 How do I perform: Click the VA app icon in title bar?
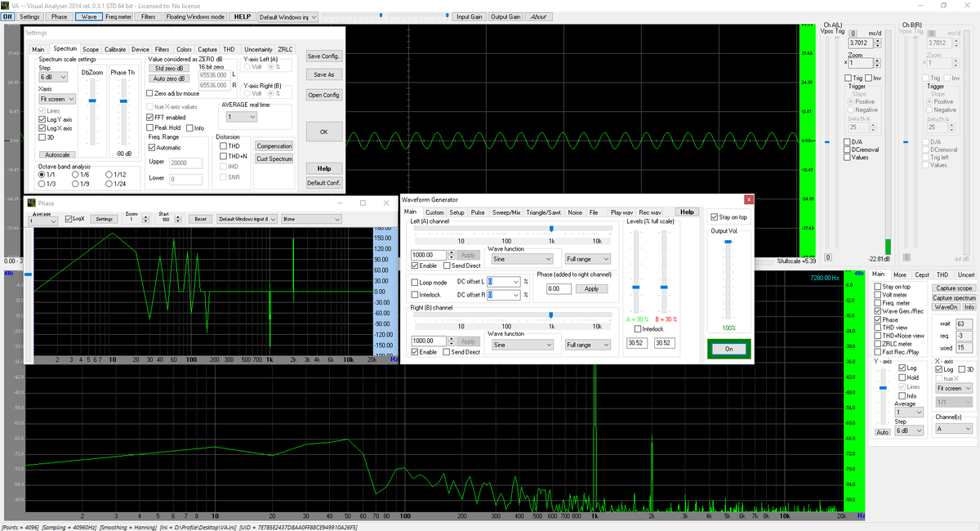(x=6, y=5)
